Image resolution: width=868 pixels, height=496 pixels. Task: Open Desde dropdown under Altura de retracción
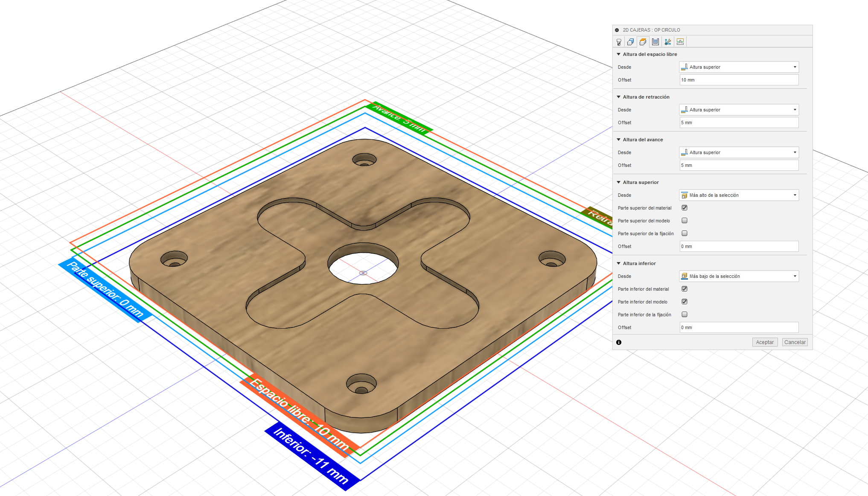739,110
